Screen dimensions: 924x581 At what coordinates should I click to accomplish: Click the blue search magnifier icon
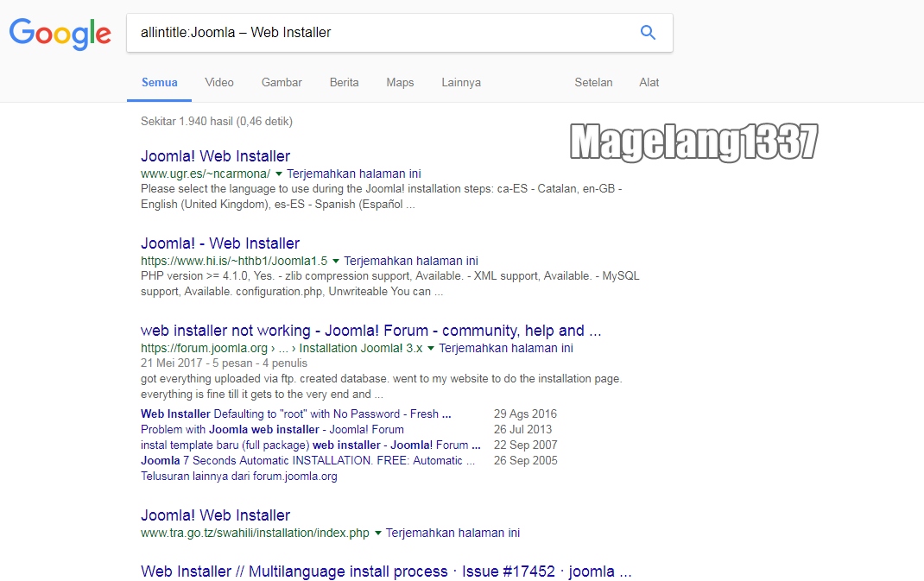pos(648,33)
